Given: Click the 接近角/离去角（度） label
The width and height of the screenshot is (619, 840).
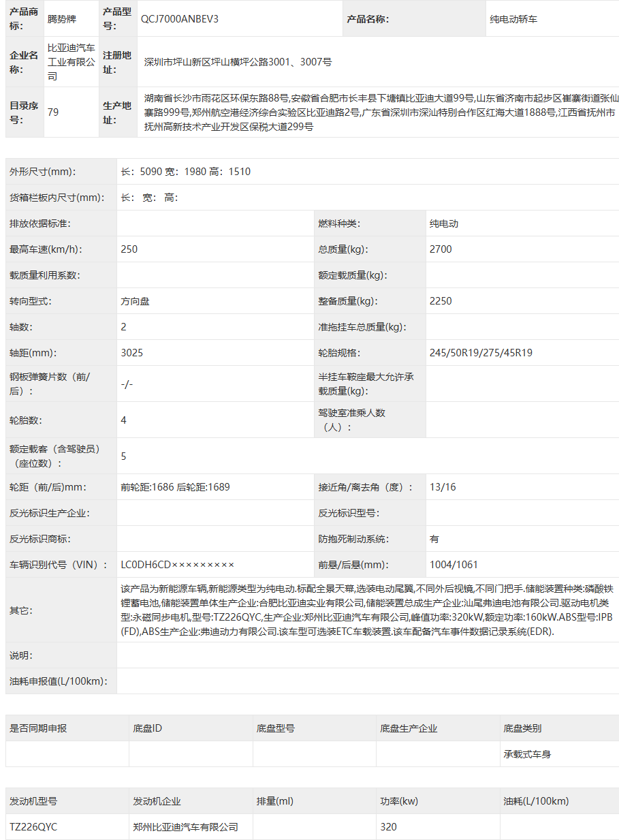Looking at the screenshot, I should (x=366, y=487).
